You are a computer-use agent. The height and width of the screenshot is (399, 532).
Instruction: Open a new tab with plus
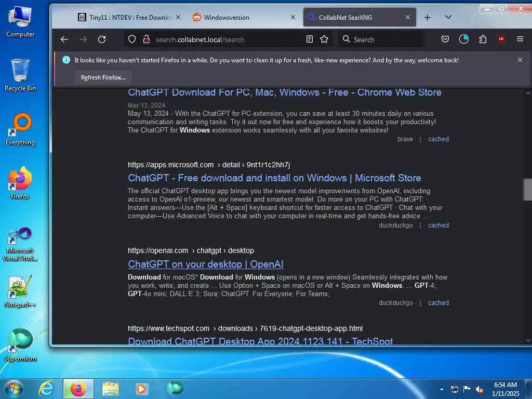[427, 17]
